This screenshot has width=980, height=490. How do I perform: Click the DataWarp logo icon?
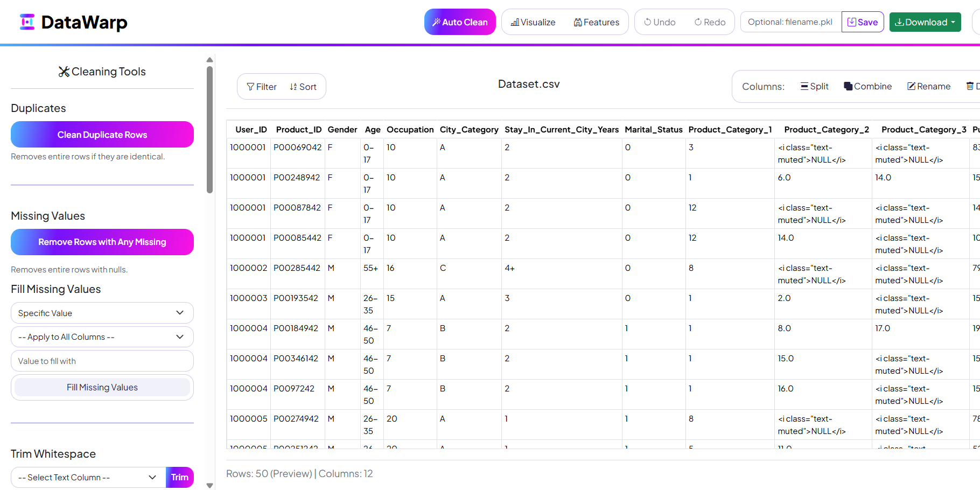(27, 22)
